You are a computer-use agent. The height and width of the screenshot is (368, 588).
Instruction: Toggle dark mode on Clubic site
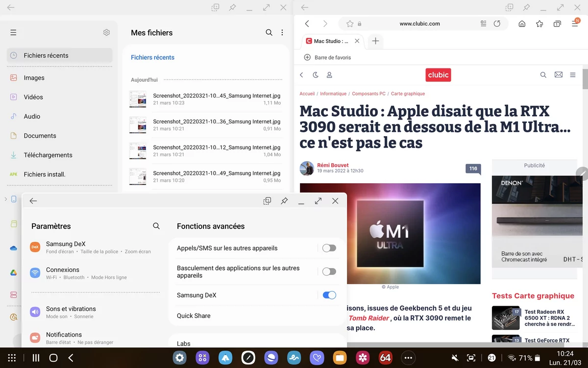[316, 75]
